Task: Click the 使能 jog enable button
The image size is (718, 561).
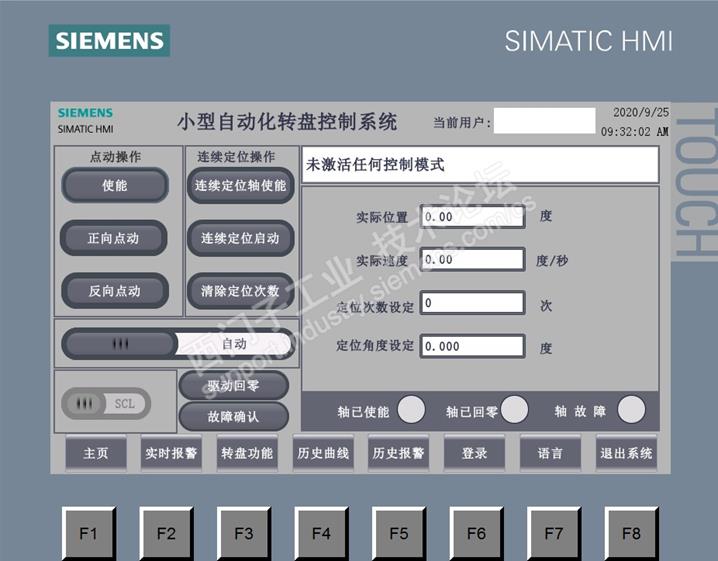Action: coord(115,185)
